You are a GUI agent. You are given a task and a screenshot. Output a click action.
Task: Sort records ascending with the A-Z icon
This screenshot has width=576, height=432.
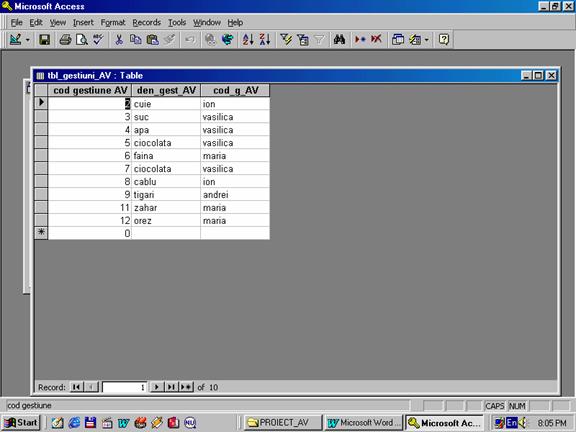point(248,39)
